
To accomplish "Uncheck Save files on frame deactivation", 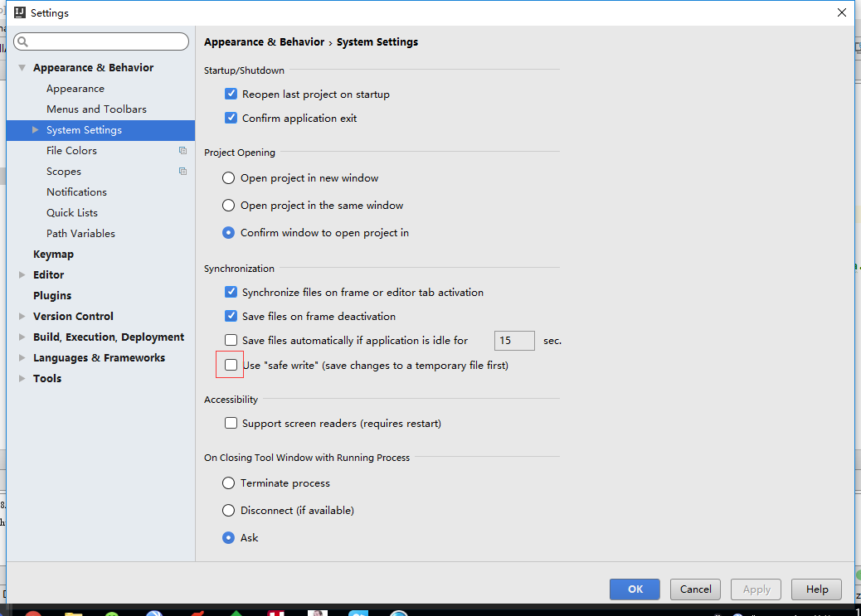I will 231,317.
